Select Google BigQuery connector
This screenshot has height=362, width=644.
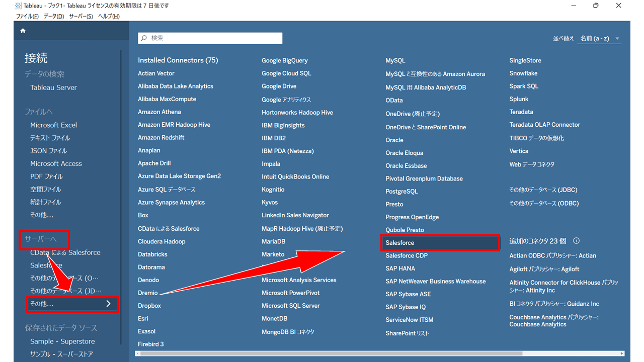[285, 60]
